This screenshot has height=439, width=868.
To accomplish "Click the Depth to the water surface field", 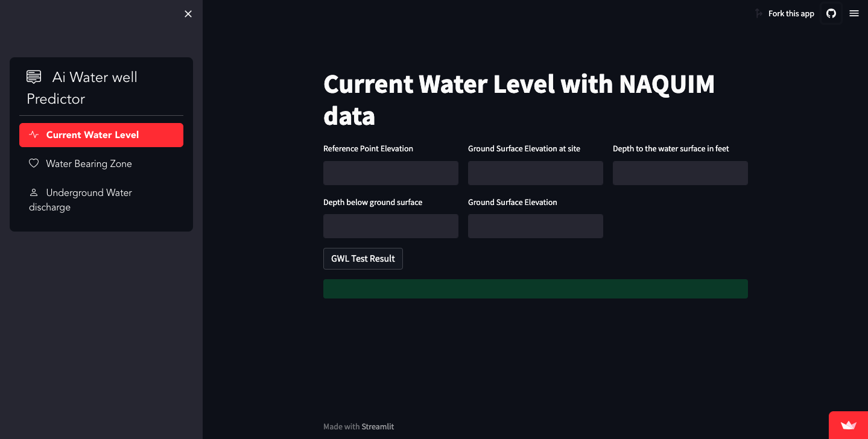I will tap(680, 173).
